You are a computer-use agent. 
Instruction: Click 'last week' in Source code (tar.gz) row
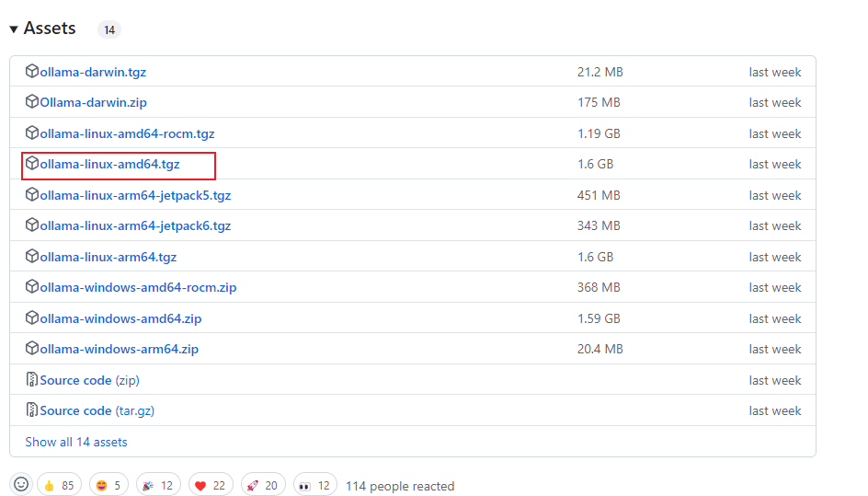[774, 410]
